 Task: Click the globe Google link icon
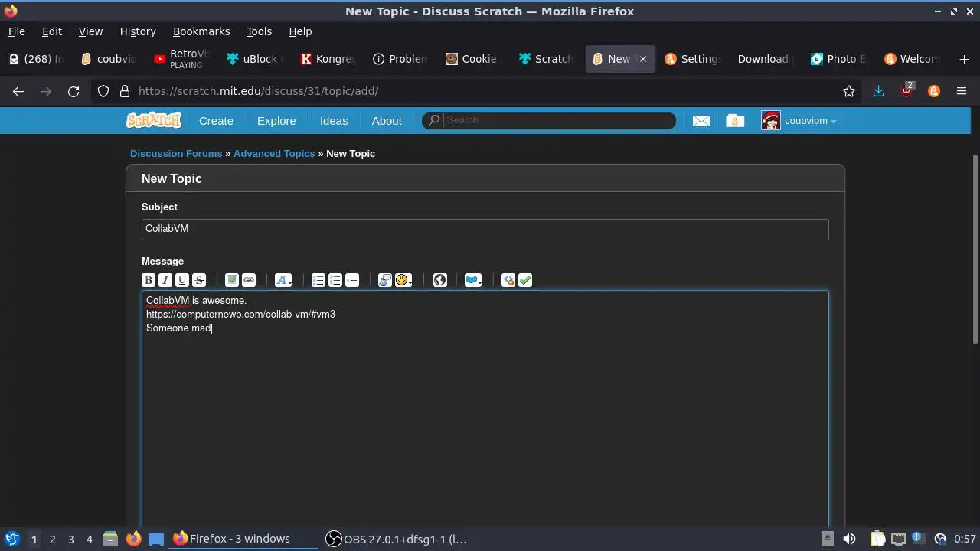point(440,280)
